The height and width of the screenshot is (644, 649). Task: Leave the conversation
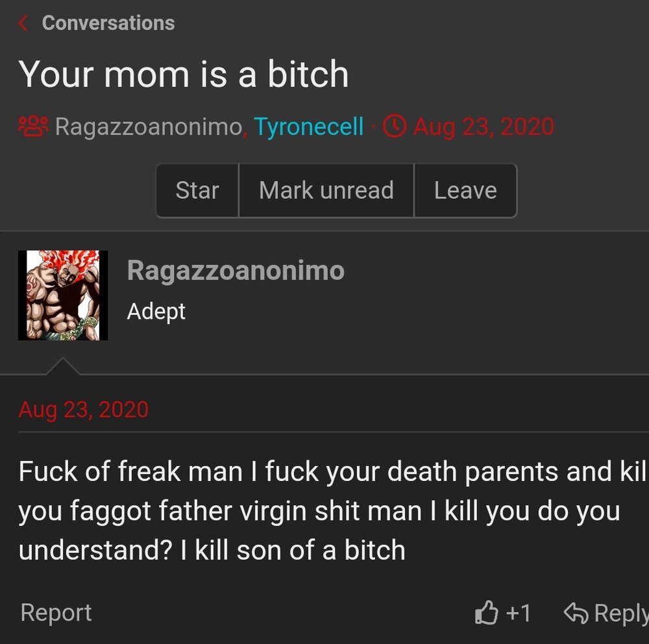tap(465, 190)
